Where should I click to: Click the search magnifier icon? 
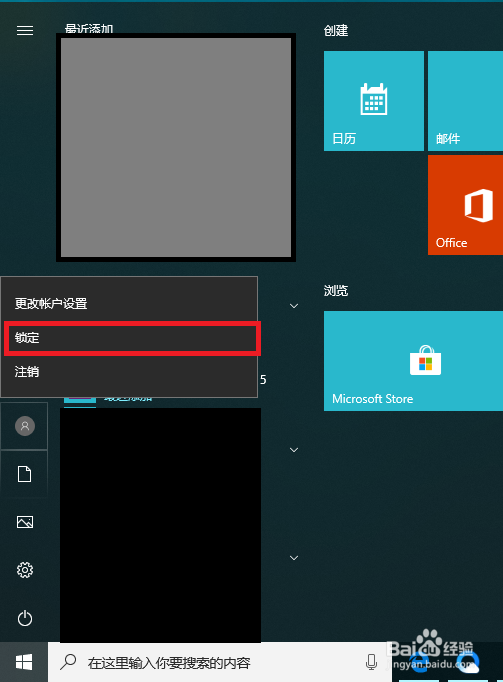[x=68, y=662]
